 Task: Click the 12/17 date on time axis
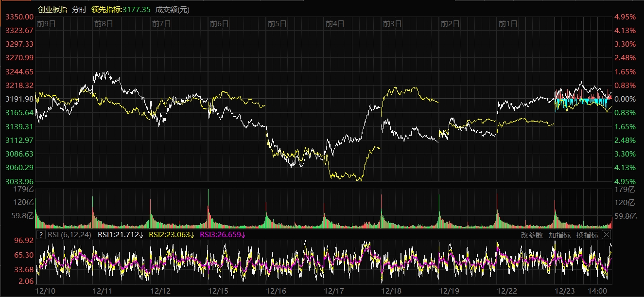click(334, 291)
